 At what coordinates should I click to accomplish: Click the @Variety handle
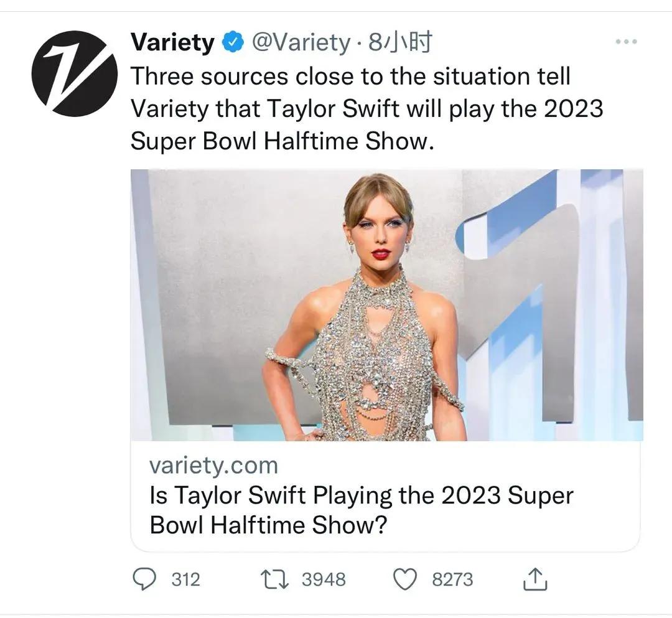point(300,43)
